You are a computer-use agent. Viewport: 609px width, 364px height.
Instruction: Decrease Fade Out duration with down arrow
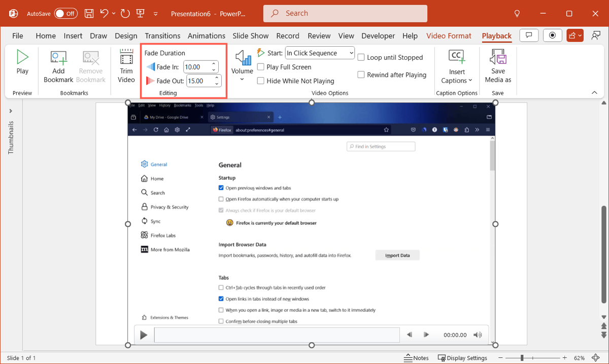tap(217, 84)
